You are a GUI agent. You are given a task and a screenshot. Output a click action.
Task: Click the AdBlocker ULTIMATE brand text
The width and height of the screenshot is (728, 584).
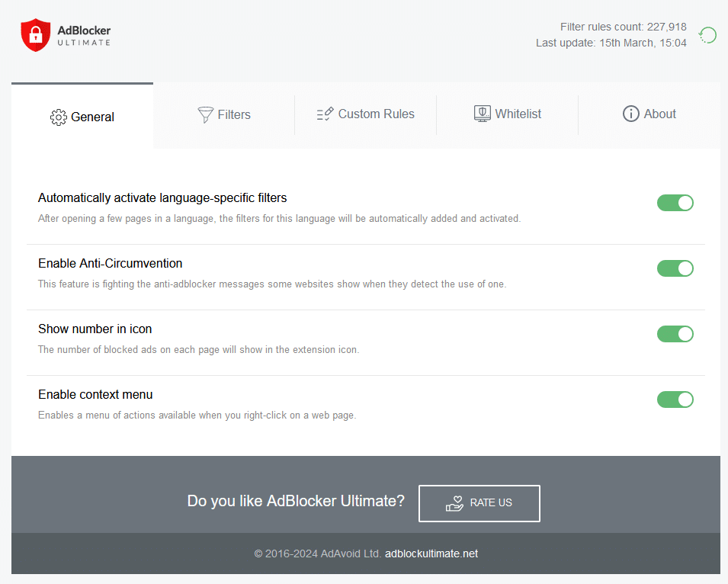point(84,35)
